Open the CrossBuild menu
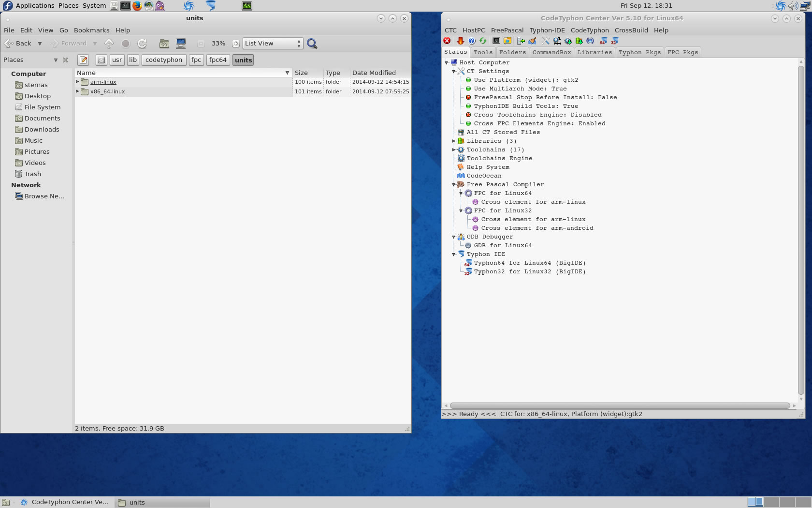 point(631,30)
